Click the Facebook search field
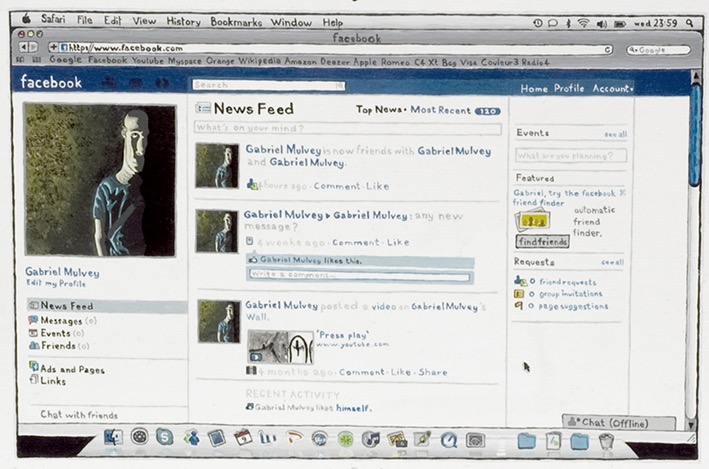 click(x=269, y=85)
